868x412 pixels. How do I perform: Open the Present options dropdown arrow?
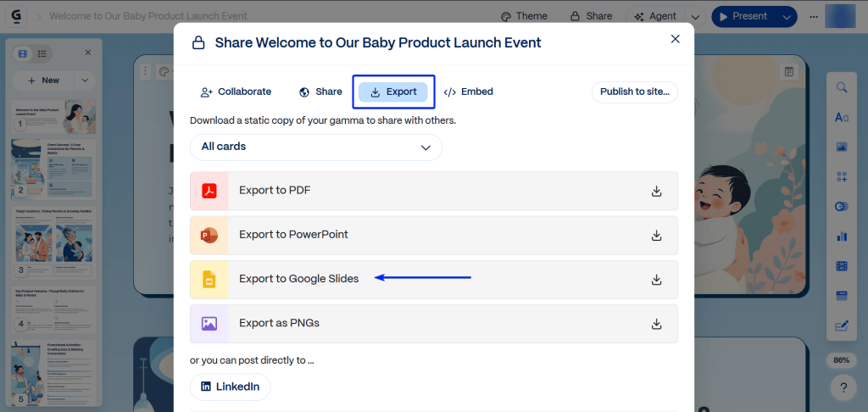pyautogui.click(x=787, y=16)
